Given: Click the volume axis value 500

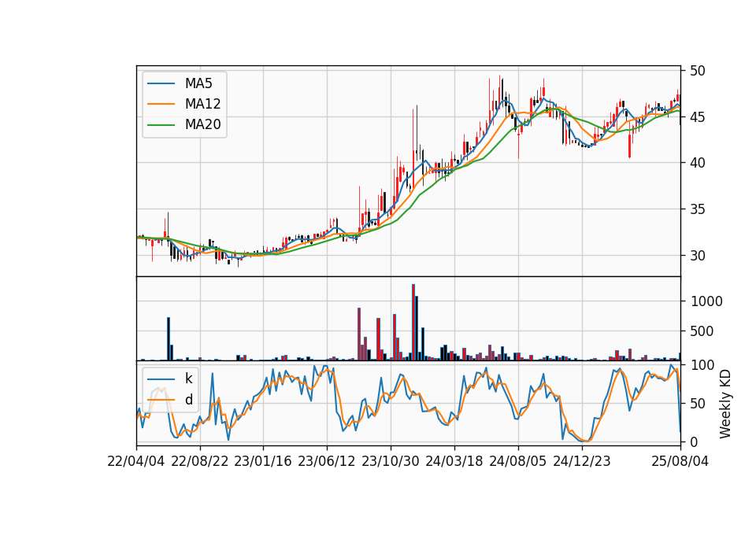Looking at the screenshot, I should (x=702, y=331).
